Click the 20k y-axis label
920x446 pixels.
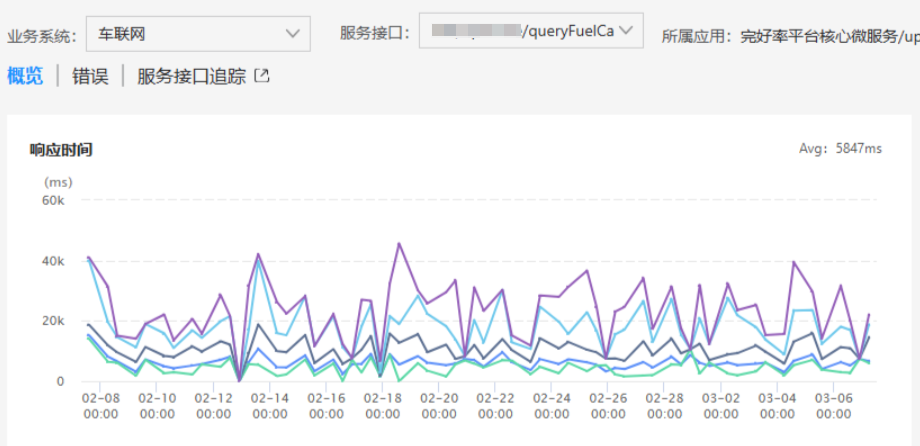tap(51, 321)
